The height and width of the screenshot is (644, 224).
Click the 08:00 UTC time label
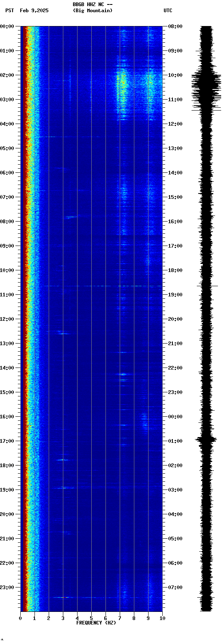(x=175, y=26)
